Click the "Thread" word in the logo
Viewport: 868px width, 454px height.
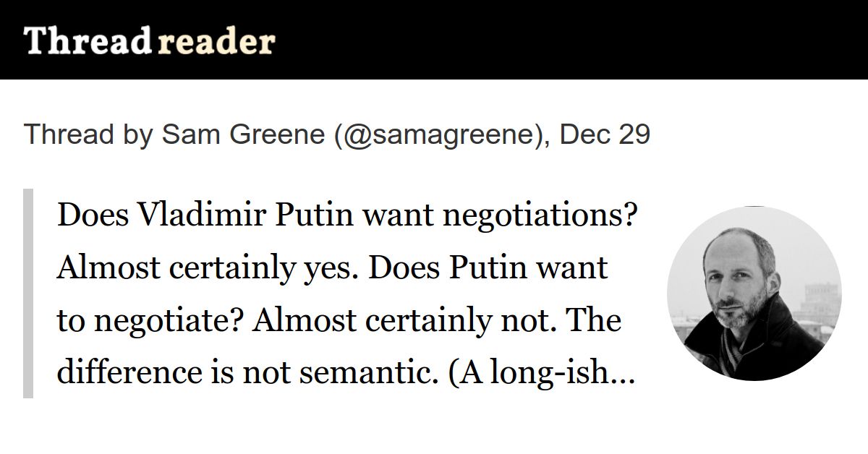click(87, 42)
